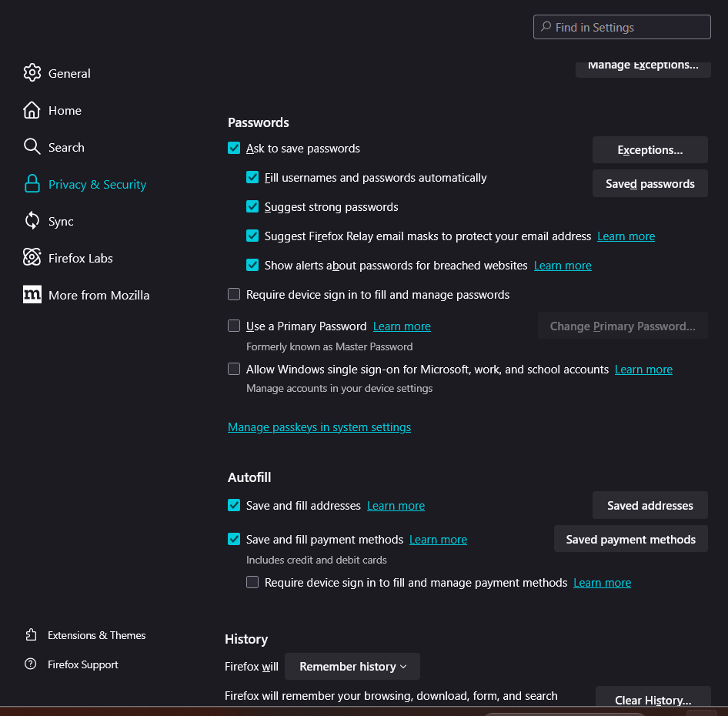Check Require device sign in for passwords

point(234,294)
